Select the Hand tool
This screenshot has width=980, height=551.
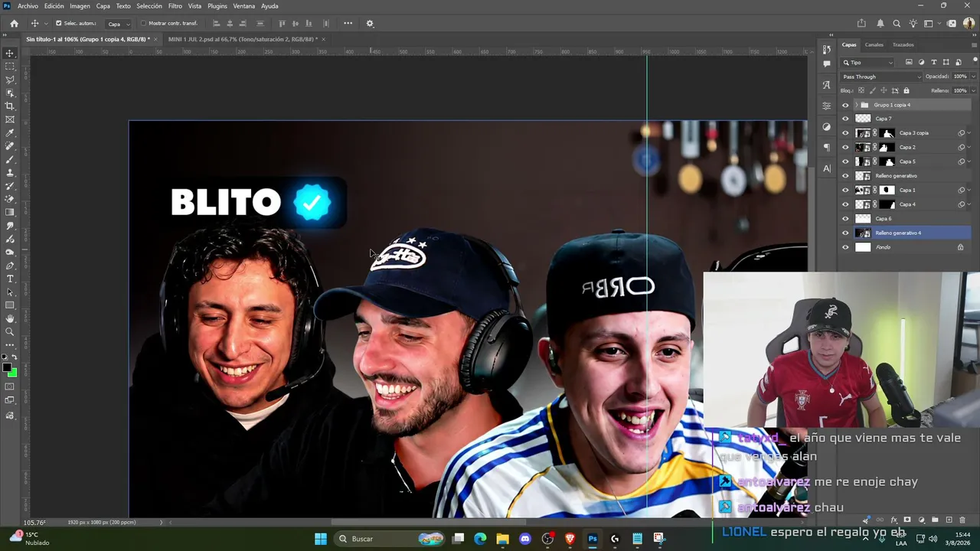click(x=10, y=318)
